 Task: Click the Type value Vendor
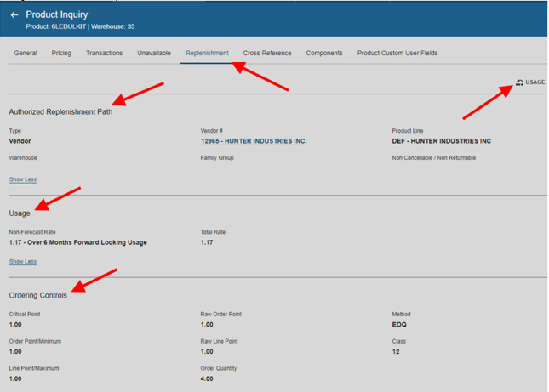[20, 141]
